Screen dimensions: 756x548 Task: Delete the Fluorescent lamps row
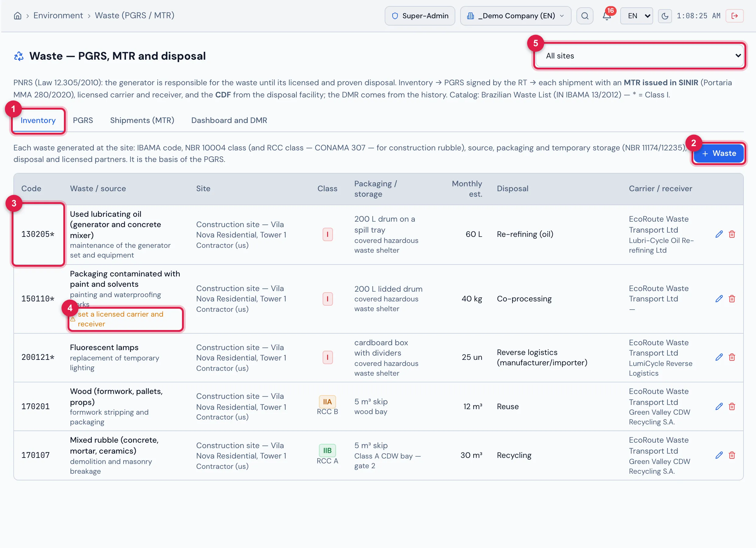pyautogui.click(x=732, y=357)
